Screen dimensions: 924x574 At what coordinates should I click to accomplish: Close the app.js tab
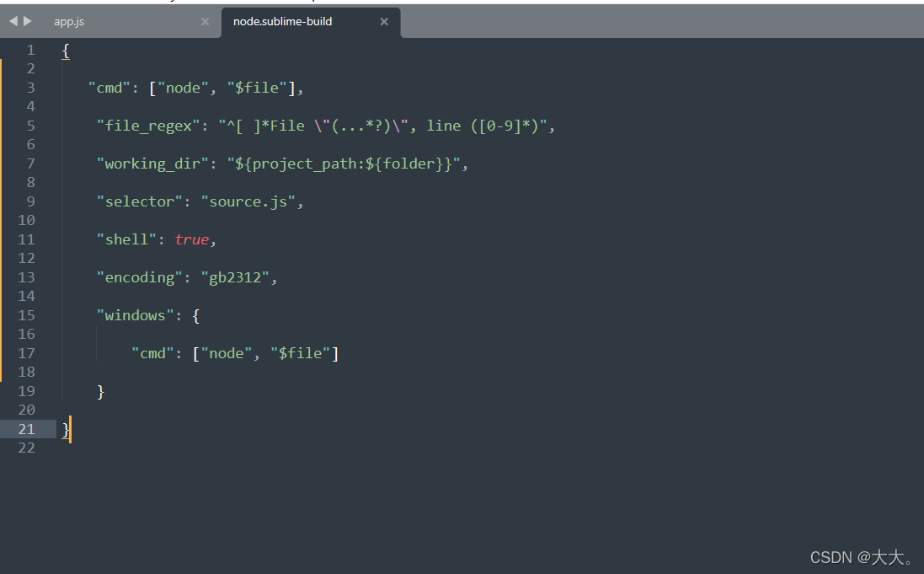(x=205, y=22)
